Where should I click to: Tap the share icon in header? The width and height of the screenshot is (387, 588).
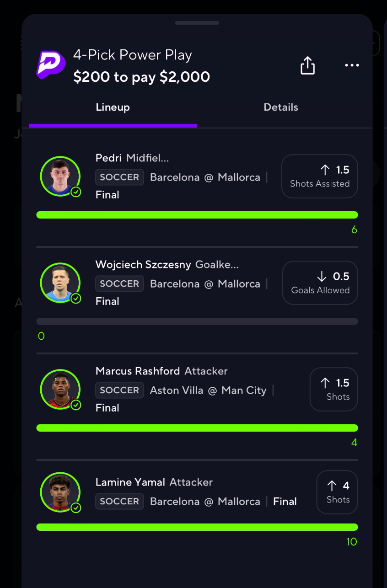pos(307,65)
